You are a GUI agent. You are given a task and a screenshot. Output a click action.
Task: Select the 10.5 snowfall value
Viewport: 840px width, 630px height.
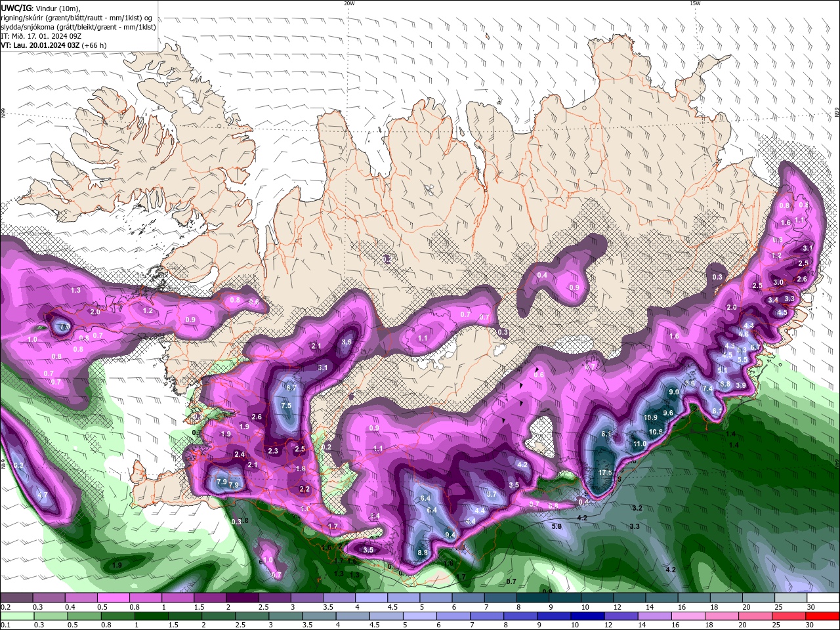click(x=656, y=432)
